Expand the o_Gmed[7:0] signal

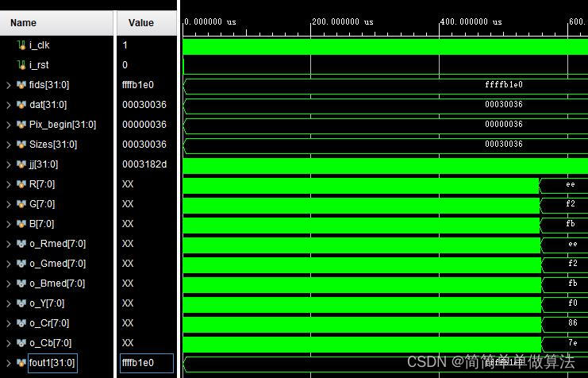click(8, 264)
